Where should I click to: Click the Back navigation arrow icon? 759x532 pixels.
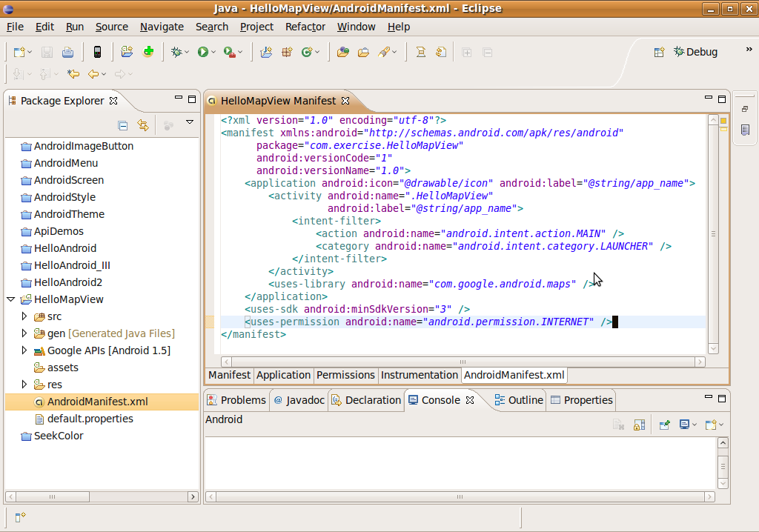93,74
